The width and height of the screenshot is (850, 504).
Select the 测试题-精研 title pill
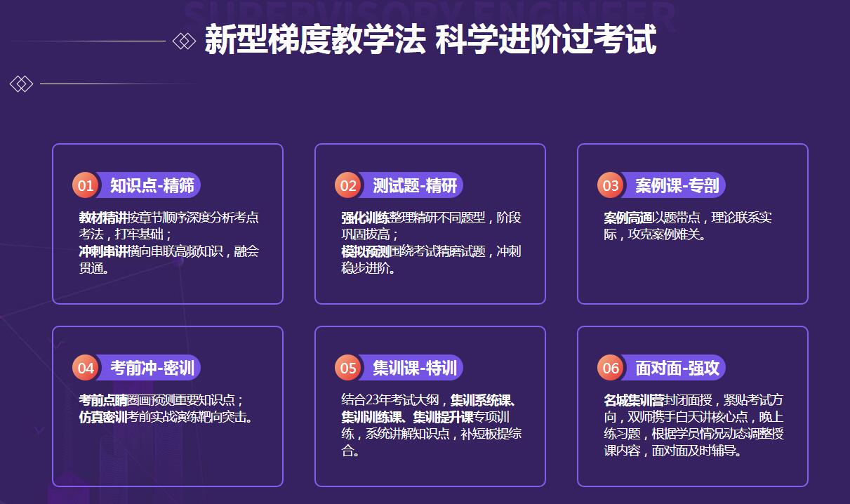click(x=414, y=185)
